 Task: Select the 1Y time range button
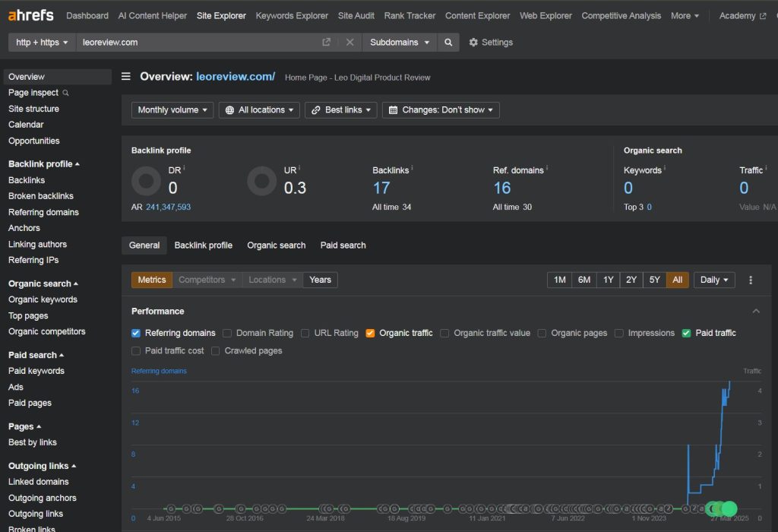click(x=608, y=280)
